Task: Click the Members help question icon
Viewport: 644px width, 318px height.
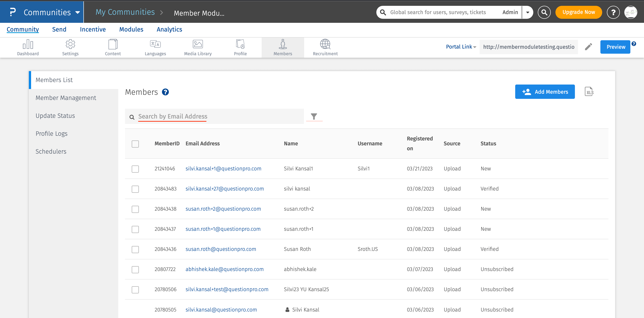Action: [x=165, y=92]
